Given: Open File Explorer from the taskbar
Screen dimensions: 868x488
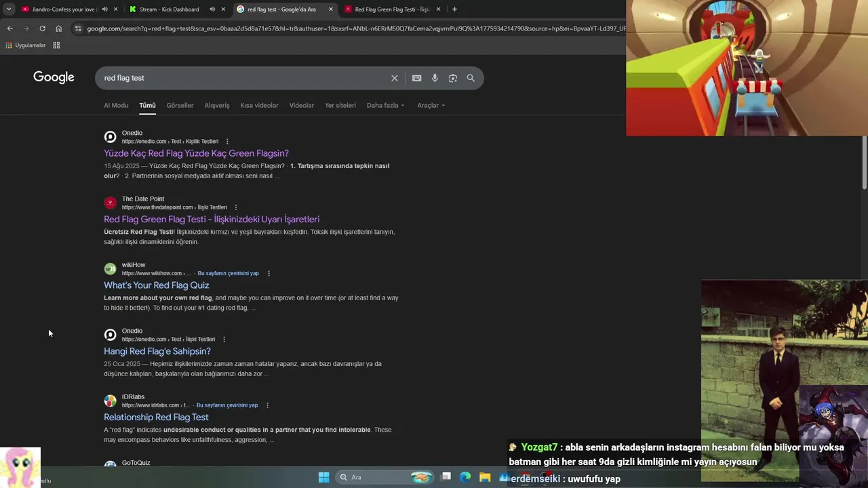Looking at the screenshot, I should [485, 477].
